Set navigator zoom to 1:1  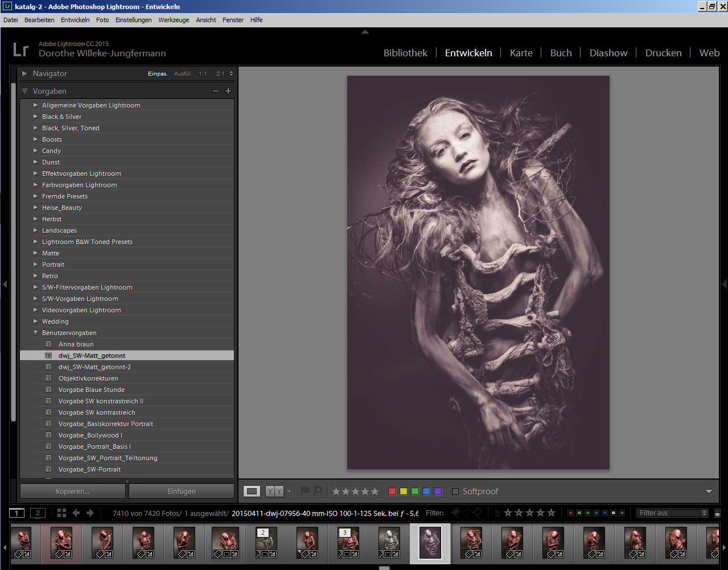click(203, 74)
